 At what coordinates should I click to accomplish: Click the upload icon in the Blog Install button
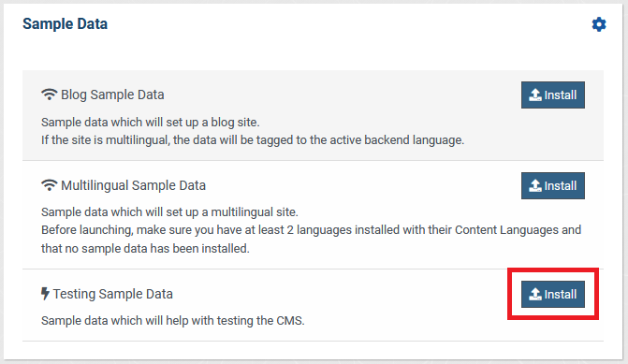click(535, 95)
